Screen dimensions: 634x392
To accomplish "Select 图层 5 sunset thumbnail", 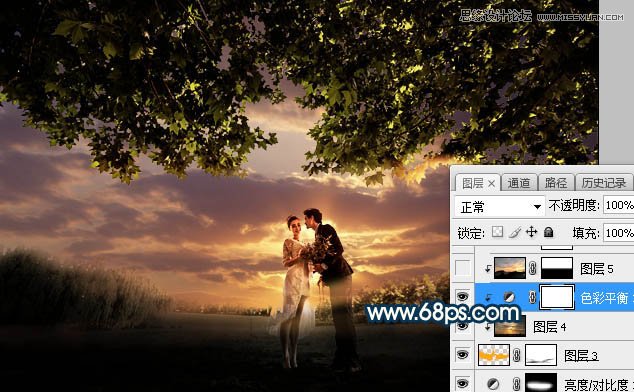I will pos(510,268).
